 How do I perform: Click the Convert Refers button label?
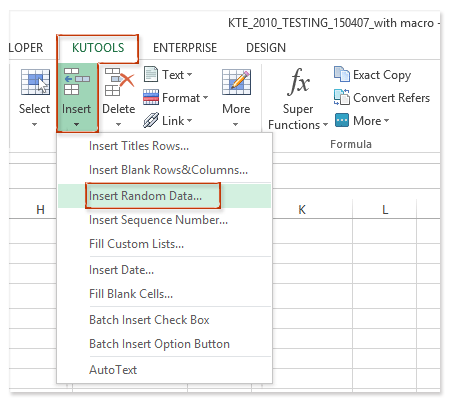(x=392, y=98)
